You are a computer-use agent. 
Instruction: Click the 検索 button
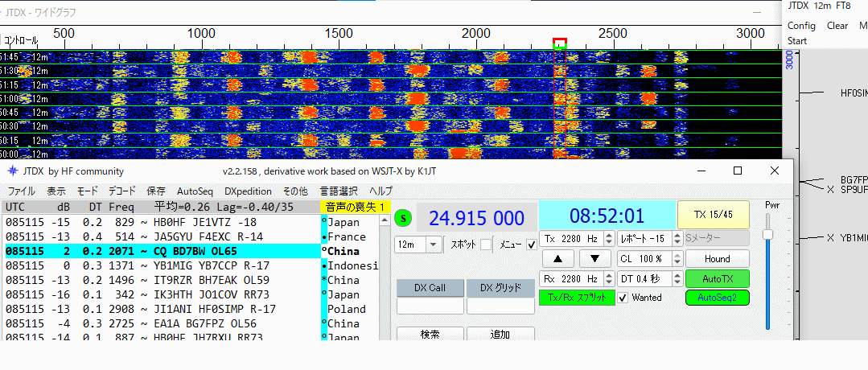point(430,334)
